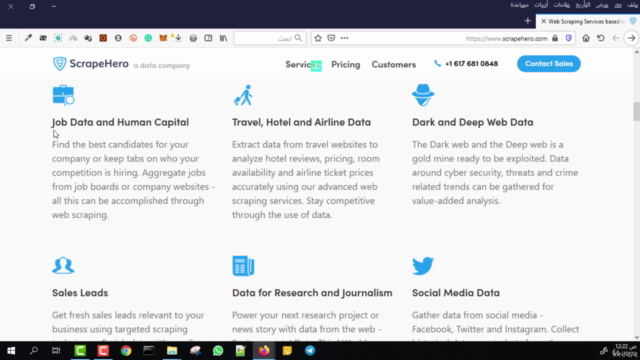Open Chrome from the taskbar
This screenshot has height=360, width=640.
coord(126,351)
